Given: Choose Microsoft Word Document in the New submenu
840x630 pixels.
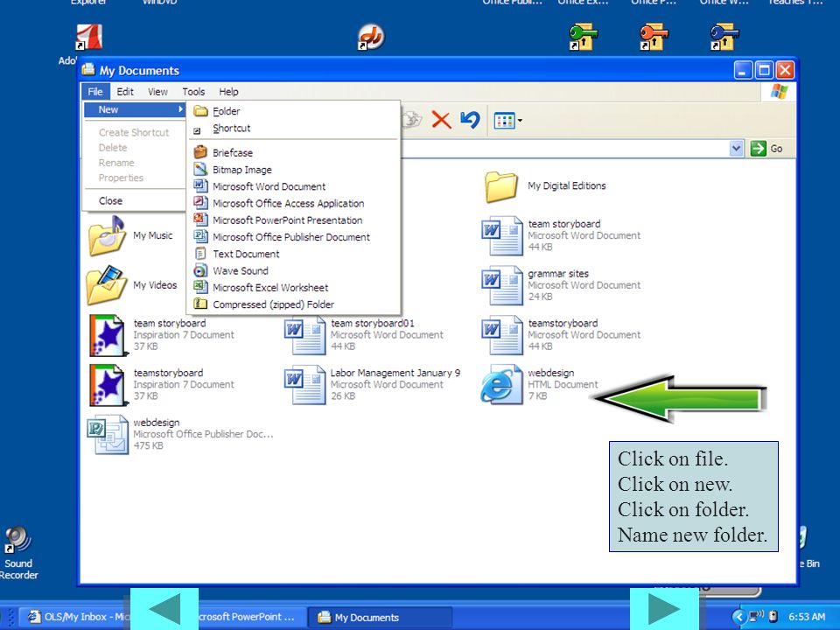Looking at the screenshot, I should (294, 186).
